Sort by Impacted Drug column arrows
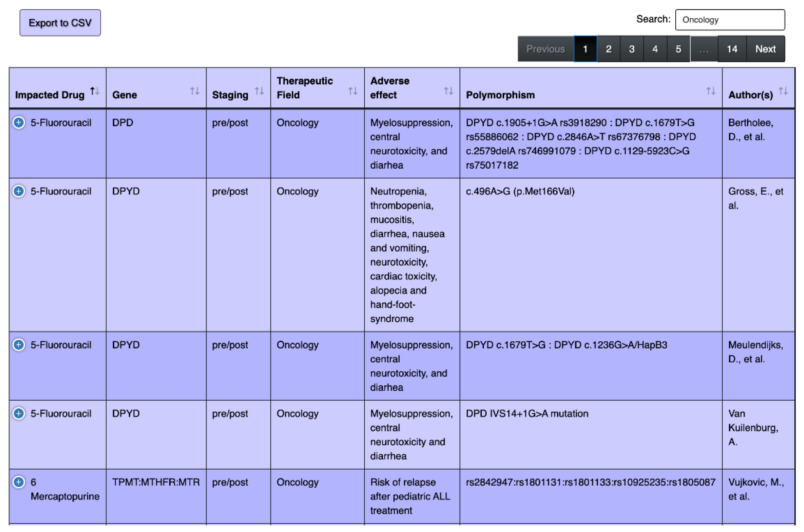 click(x=95, y=91)
